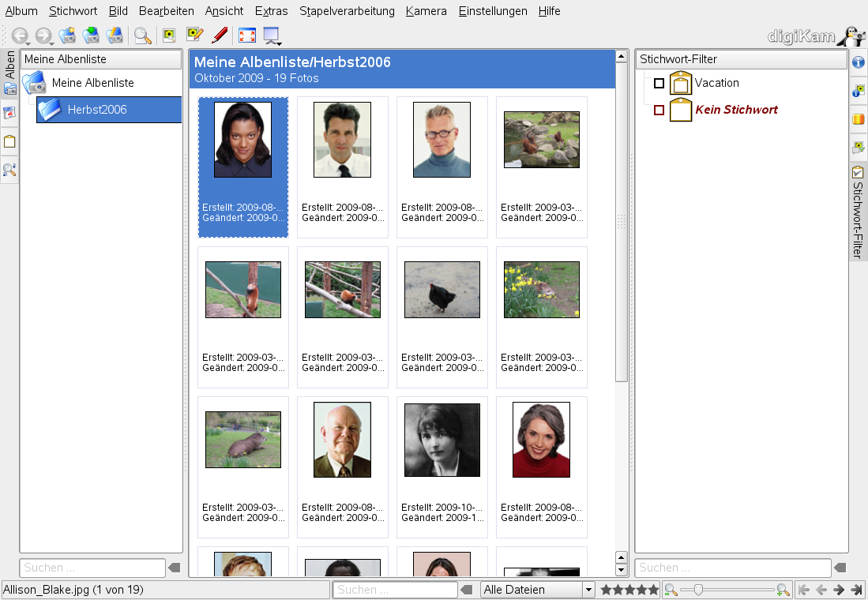The height and width of the screenshot is (600, 868).
Task: Open the Kamera menu
Action: pyautogui.click(x=426, y=11)
